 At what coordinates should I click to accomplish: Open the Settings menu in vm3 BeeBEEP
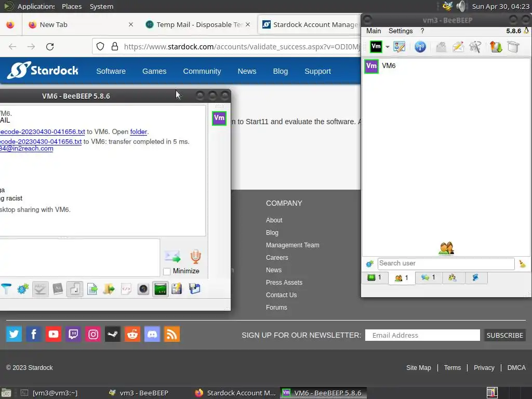[401, 31]
